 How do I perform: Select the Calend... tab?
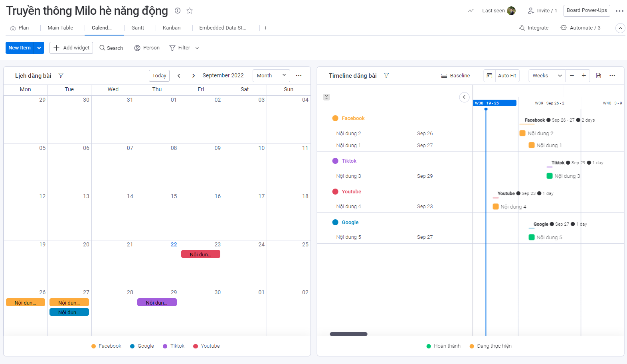click(102, 28)
